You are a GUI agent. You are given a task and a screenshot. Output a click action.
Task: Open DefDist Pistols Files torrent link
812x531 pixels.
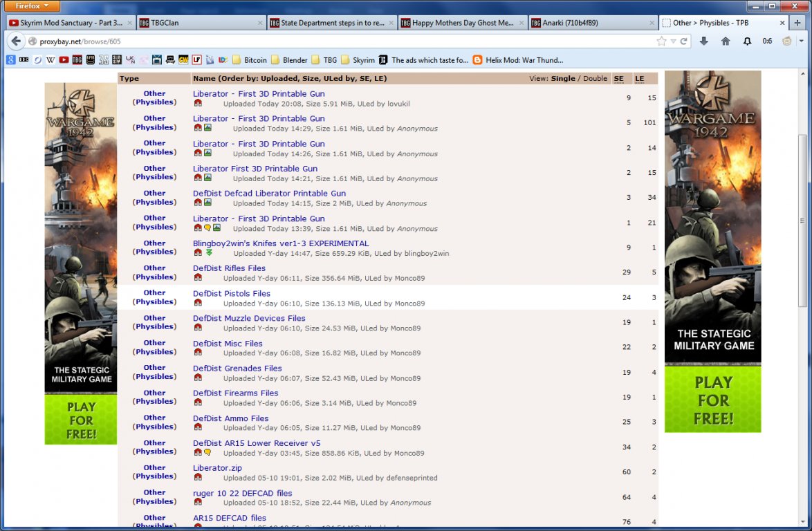tap(232, 293)
